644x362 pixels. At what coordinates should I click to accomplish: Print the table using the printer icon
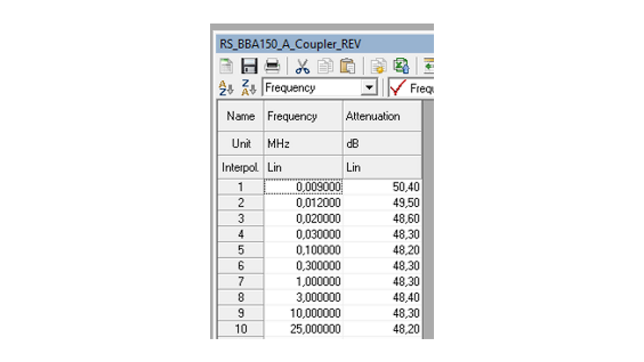click(x=272, y=66)
